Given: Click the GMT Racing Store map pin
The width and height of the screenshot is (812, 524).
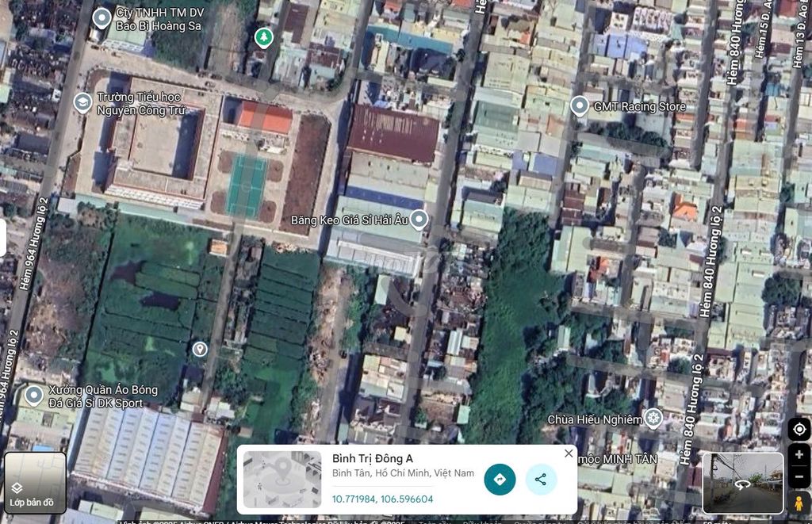Looking at the screenshot, I should [x=580, y=105].
